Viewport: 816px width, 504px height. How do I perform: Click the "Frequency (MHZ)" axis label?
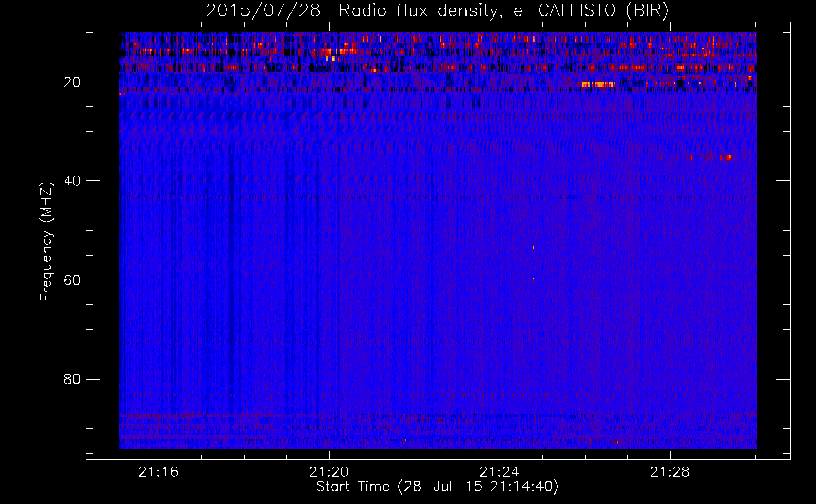[x=46, y=242]
